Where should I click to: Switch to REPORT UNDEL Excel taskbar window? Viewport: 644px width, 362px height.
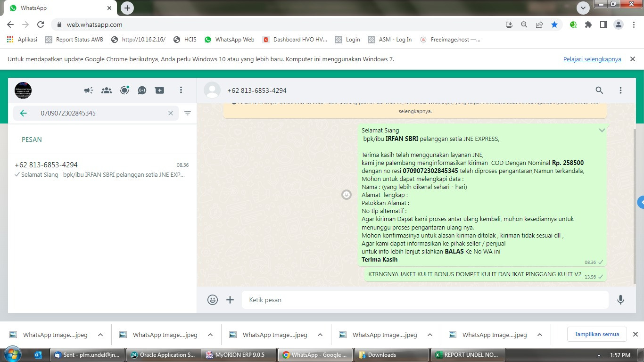tap(469, 355)
